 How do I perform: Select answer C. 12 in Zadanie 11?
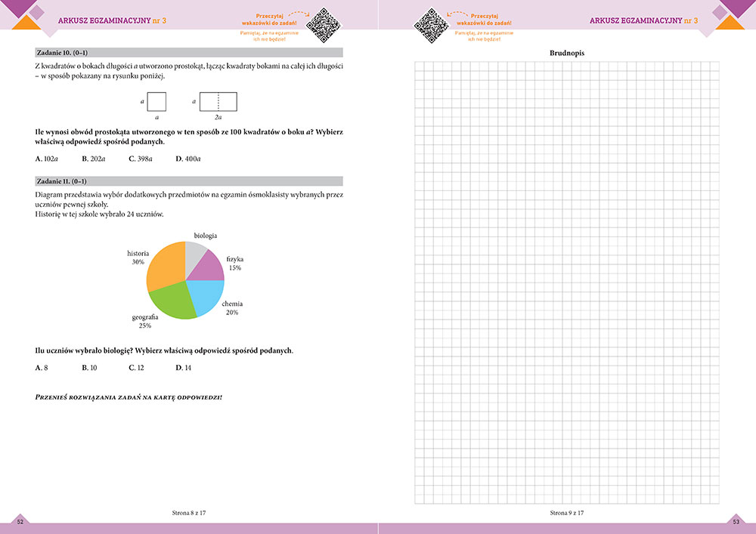point(136,367)
